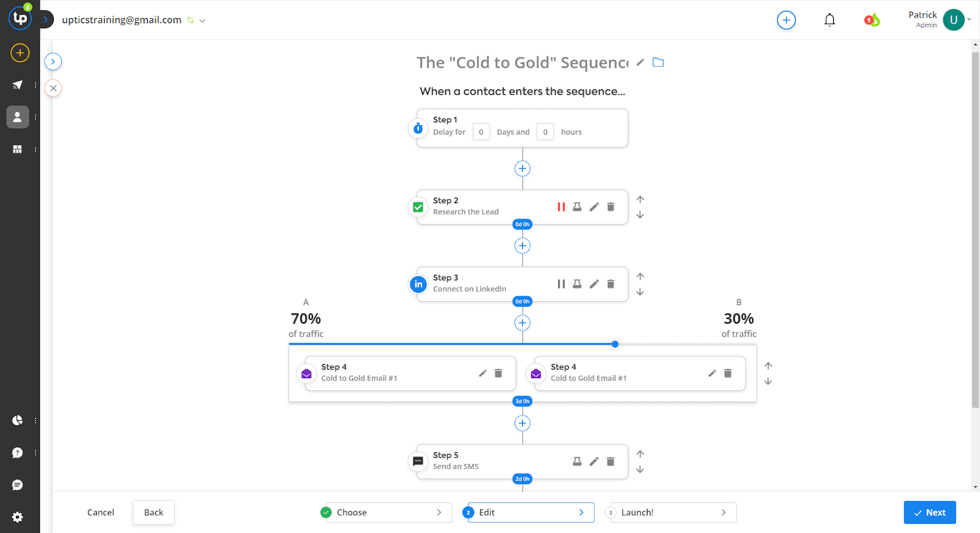Open the notifications bell
980x533 pixels.
coord(829,20)
